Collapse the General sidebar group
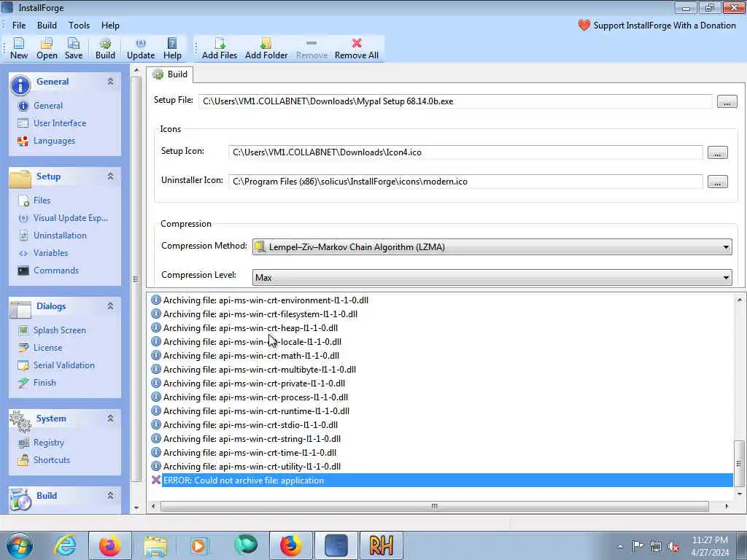Image resolution: width=747 pixels, height=560 pixels. 111,82
